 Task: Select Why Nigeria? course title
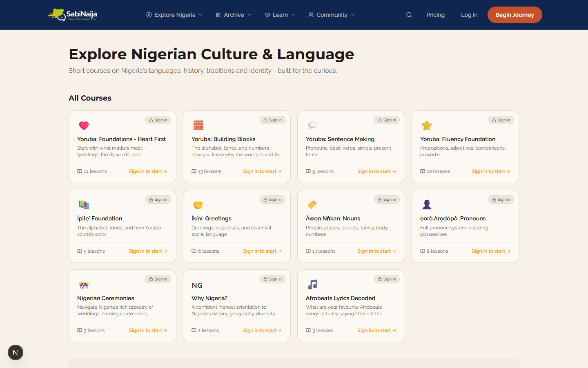click(209, 298)
